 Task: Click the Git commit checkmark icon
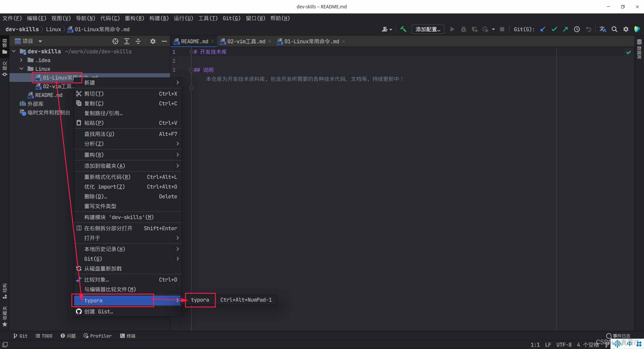554,29
